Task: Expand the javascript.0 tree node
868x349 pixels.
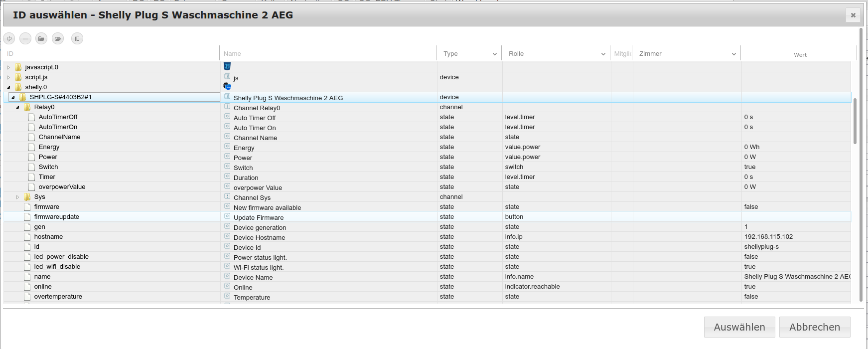Action: coord(8,67)
